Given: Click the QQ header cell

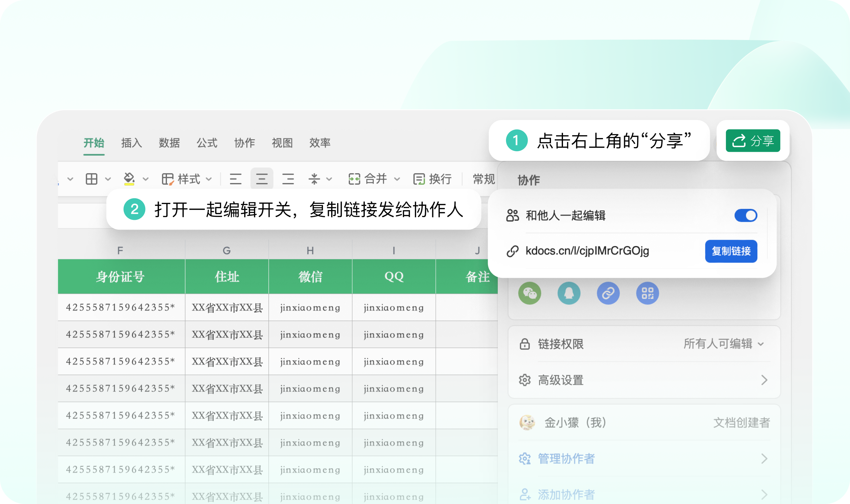Looking at the screenshot, I should (x=393, y=277).
